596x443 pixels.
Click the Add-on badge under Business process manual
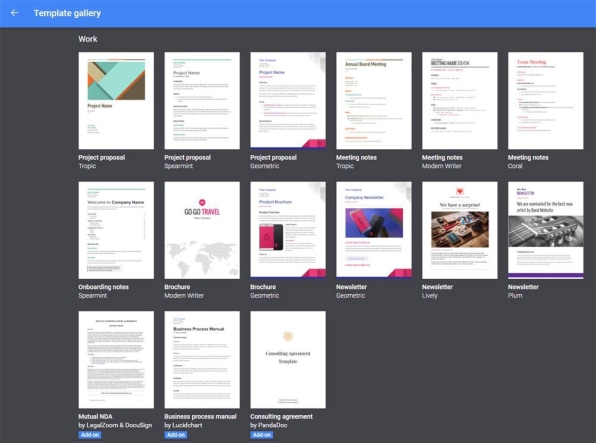(176, 435)
